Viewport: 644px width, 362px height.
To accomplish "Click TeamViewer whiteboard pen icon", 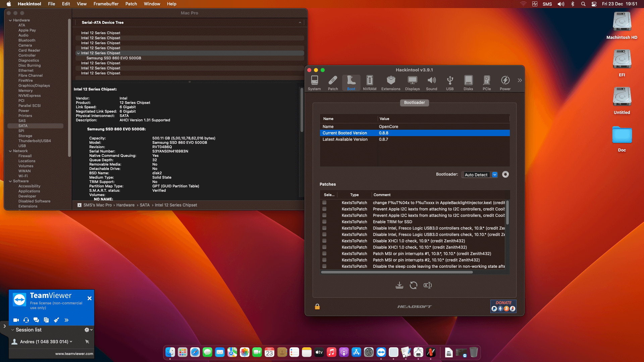I will click(56, 320).
